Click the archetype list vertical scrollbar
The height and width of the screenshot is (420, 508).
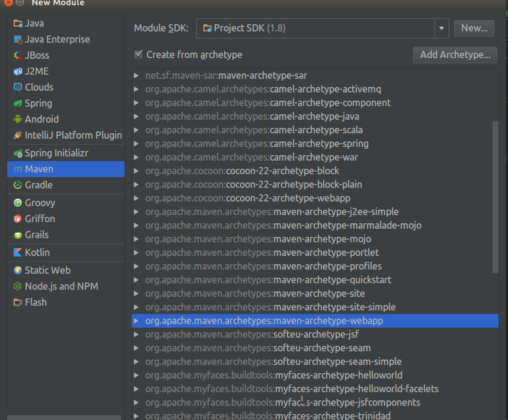495,197
